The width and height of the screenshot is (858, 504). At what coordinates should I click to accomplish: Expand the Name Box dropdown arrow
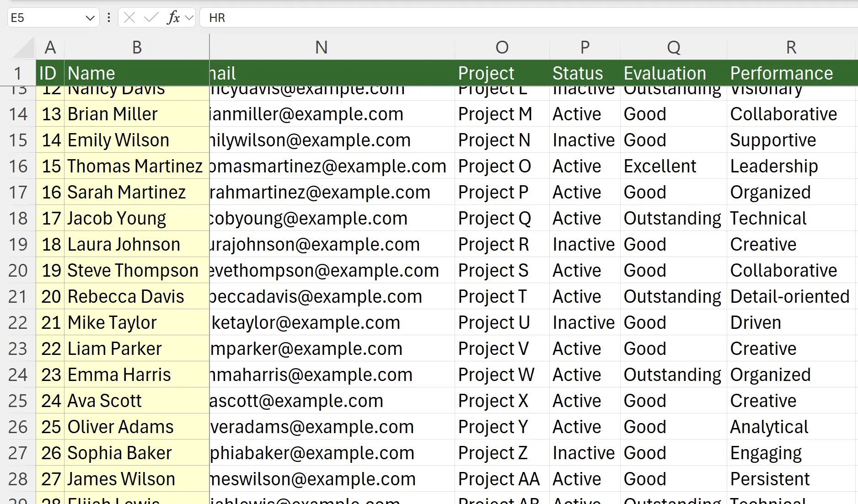[x=90, y=18]
